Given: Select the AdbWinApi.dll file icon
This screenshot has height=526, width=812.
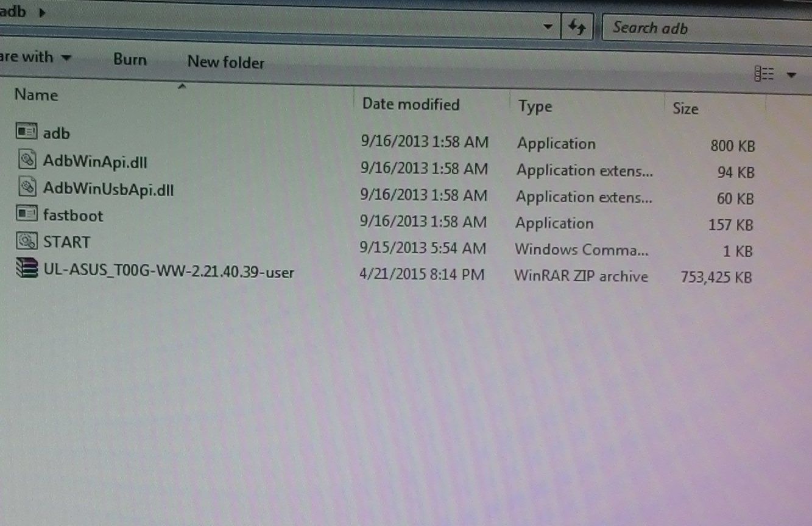Looking at the screenshot, I should [26, 160].
